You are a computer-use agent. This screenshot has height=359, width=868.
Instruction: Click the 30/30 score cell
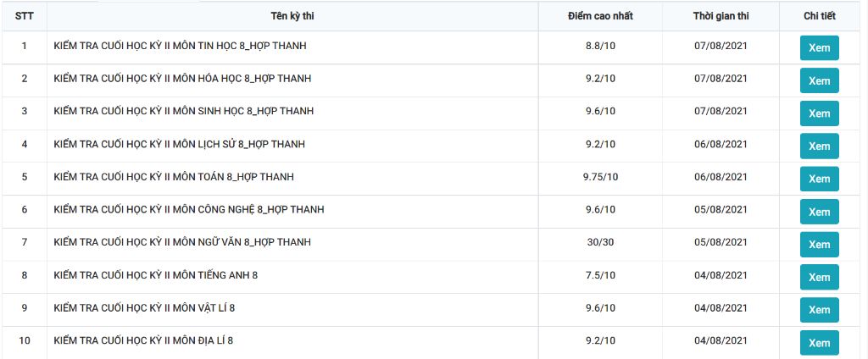(600, 242)
